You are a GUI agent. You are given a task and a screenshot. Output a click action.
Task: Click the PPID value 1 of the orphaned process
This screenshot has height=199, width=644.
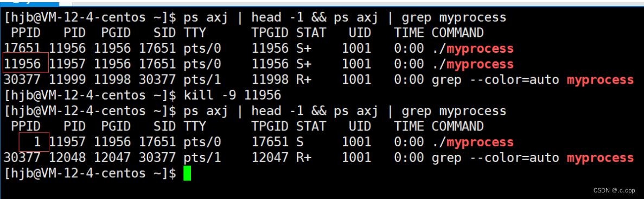pos(37,142)
